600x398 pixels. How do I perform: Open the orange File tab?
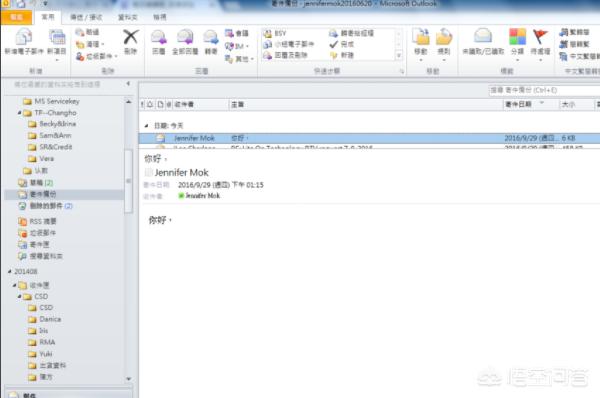pyautogui.click(x=16, y=17)
